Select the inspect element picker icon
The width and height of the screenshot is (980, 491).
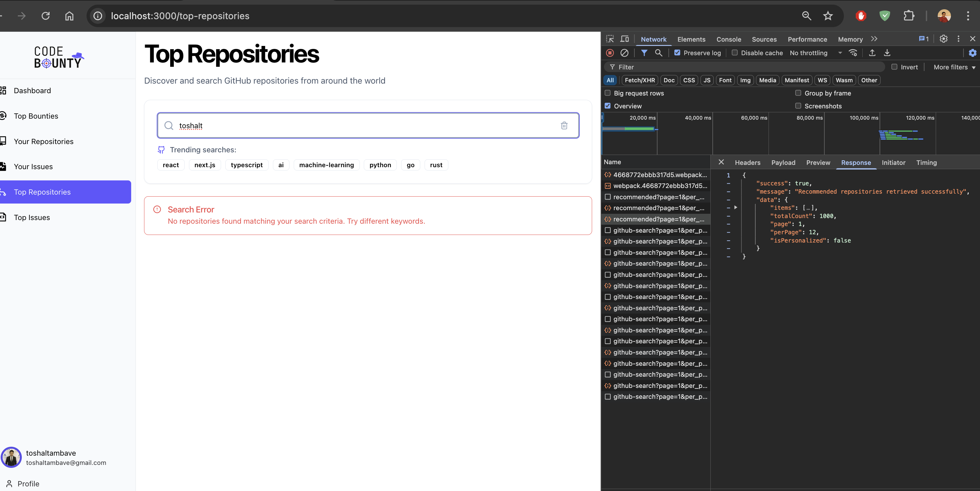(x=610, y=39)
